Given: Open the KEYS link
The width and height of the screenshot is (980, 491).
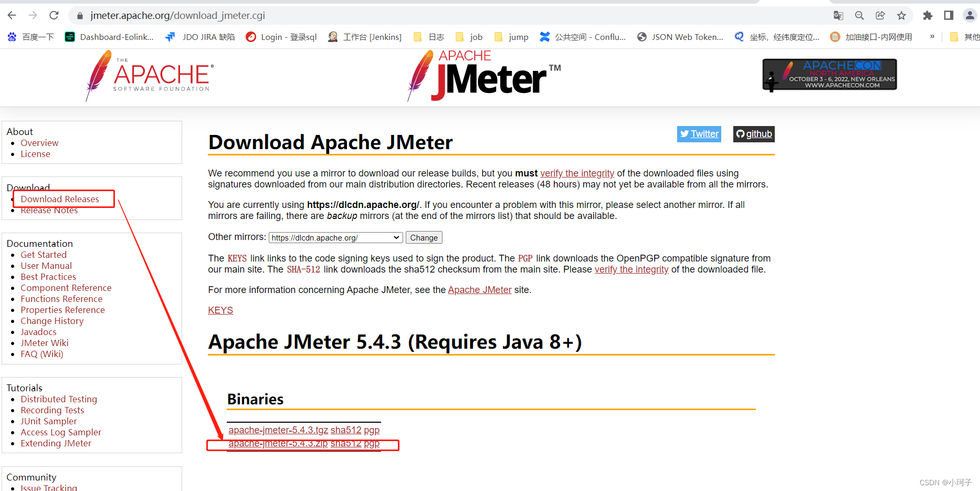Looking at the screenshot, I should [220, 310].
